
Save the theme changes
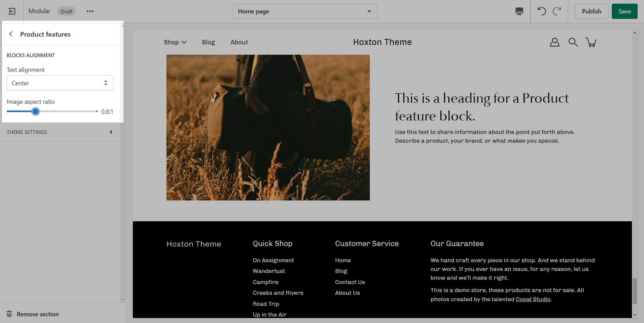624,11
